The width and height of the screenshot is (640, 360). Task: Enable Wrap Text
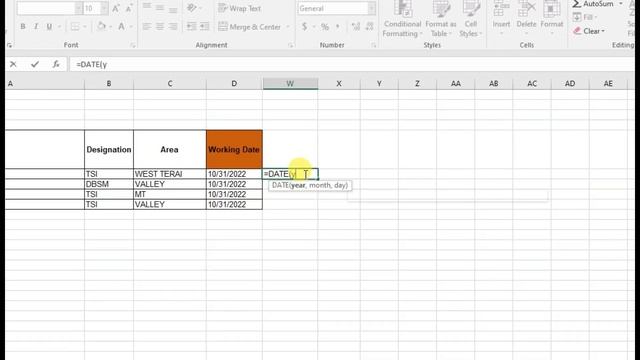pos(240,8)
